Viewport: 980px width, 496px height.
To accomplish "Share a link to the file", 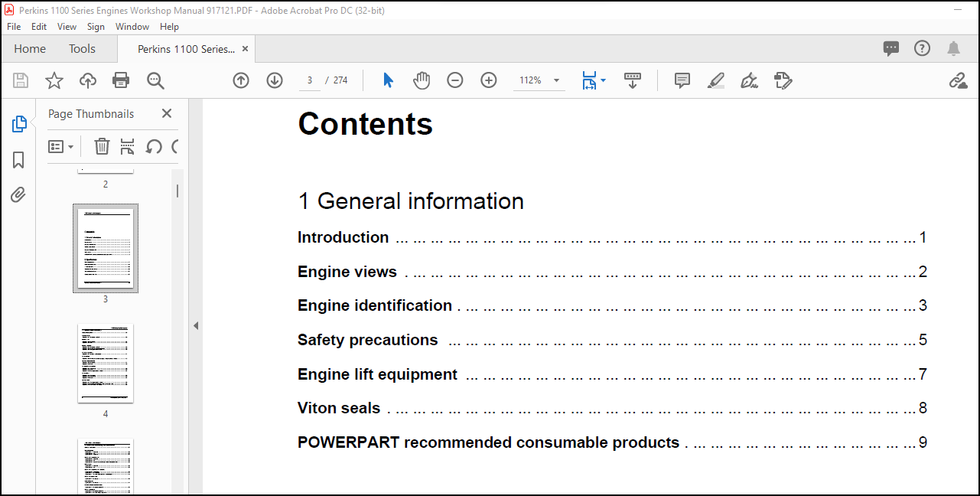I will pyautogui.click(x=958, y=80).
